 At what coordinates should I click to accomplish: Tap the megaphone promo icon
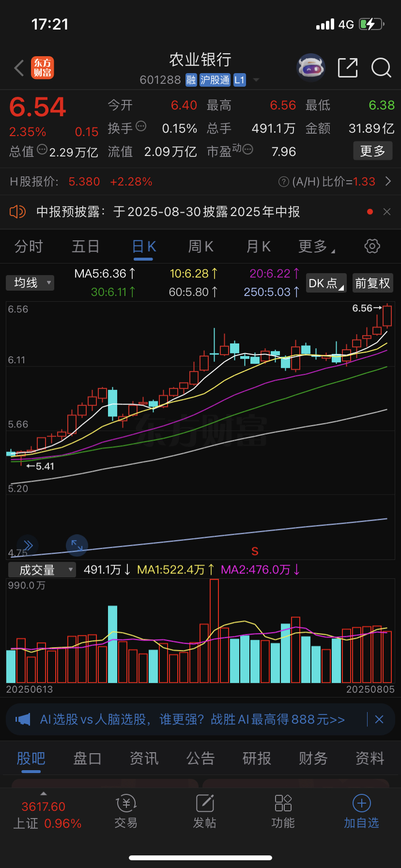click(x=23, y=719)
